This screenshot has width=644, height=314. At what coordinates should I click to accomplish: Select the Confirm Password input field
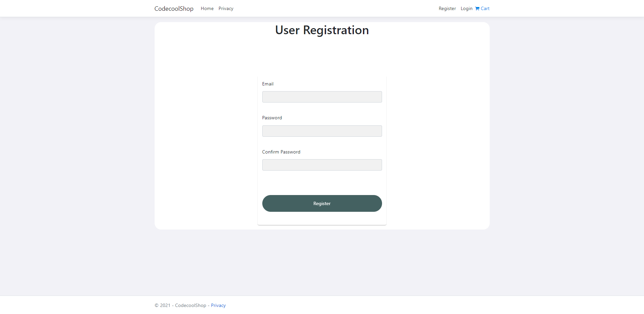(322, 165)
